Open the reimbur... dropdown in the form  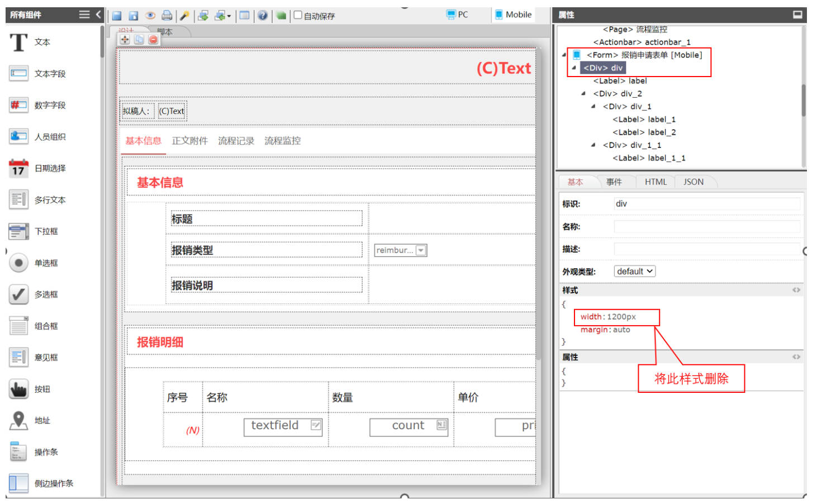[421, 250]
